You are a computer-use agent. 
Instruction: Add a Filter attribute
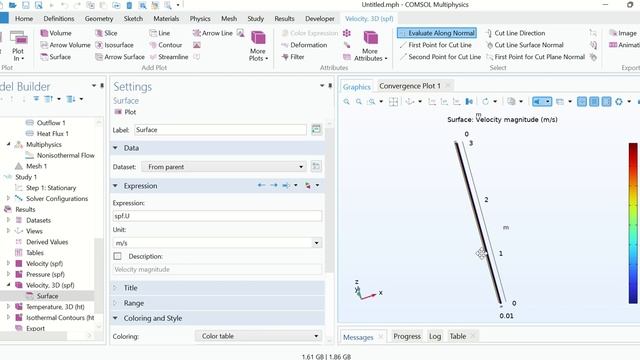click(x=293, y=57)
